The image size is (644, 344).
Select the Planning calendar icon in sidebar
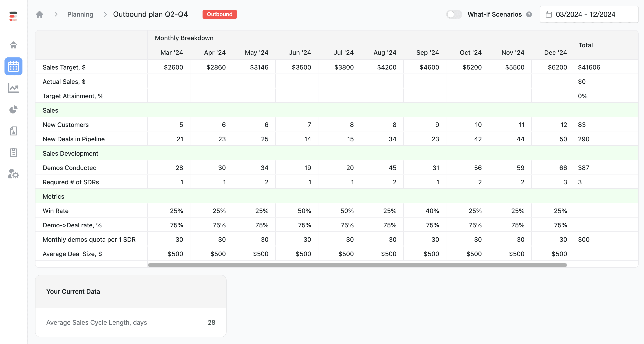(13, 66)
